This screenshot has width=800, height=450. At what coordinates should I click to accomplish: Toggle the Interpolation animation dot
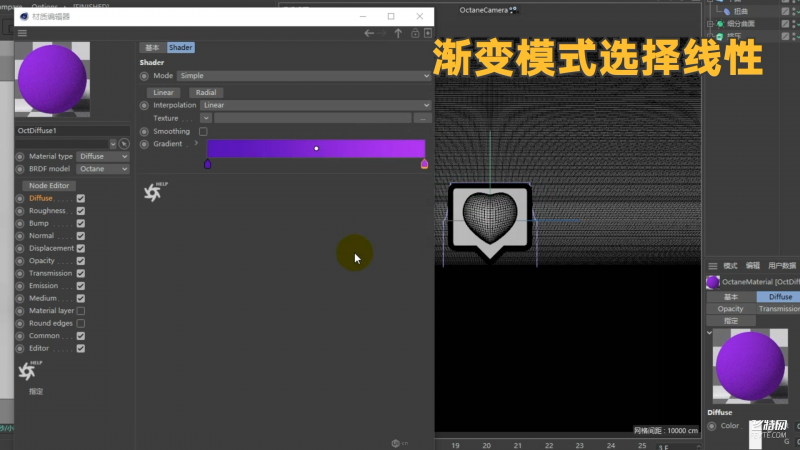[x=144, y=106]
